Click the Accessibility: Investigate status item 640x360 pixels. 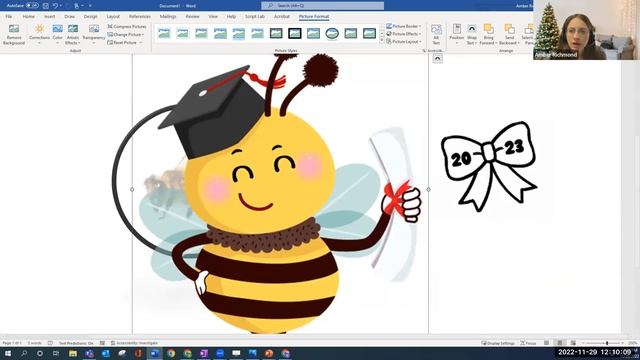pyautogui.click(x=134, y=343)
